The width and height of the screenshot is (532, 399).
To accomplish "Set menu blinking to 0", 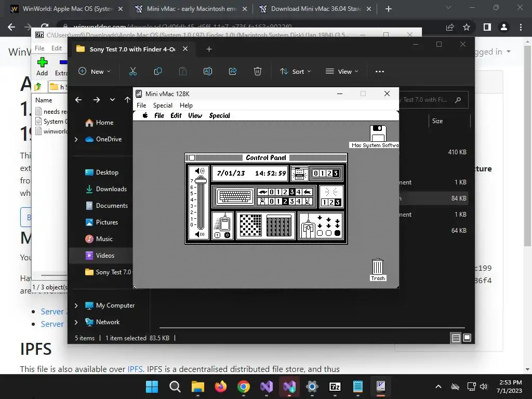I will pos(315,174).
